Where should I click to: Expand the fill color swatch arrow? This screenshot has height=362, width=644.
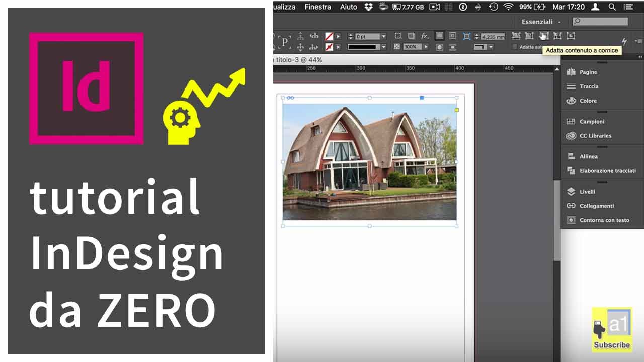338,36
